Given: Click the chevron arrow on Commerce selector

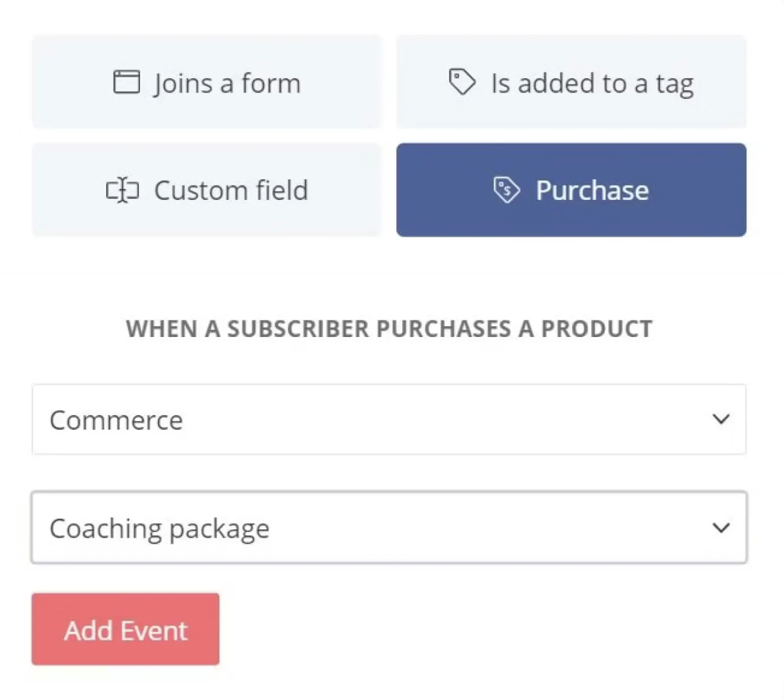Looking at the screenshot, I should 721,419.
